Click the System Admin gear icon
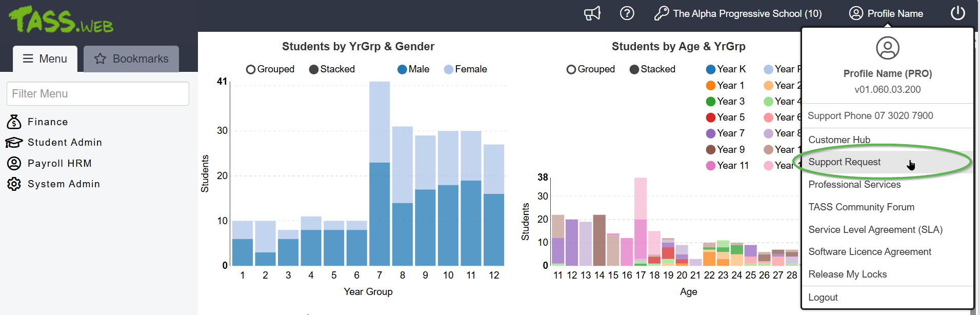This screenshot has width=980, height=315. coord(14,184)
